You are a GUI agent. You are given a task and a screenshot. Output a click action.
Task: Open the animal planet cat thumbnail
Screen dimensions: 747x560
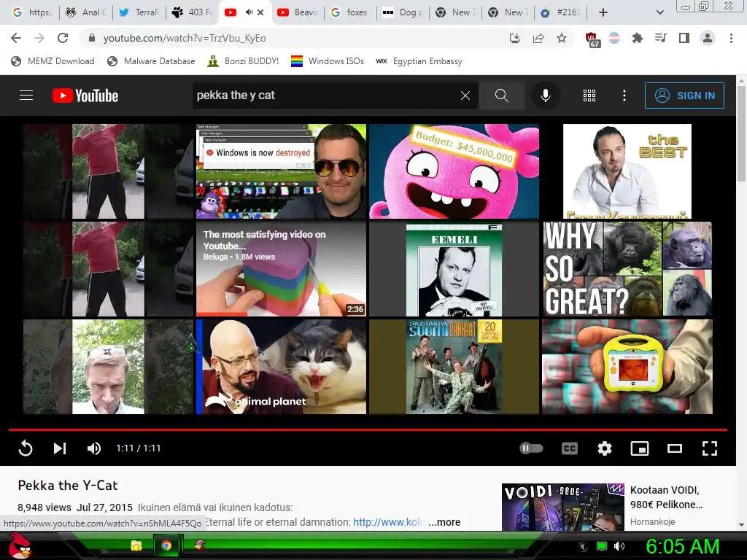click(281, 367)
